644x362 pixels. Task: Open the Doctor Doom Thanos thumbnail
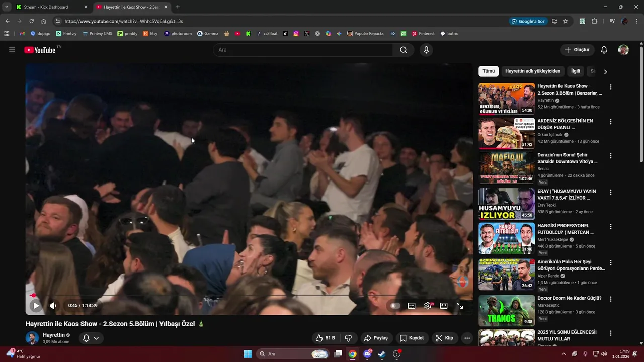507,311
